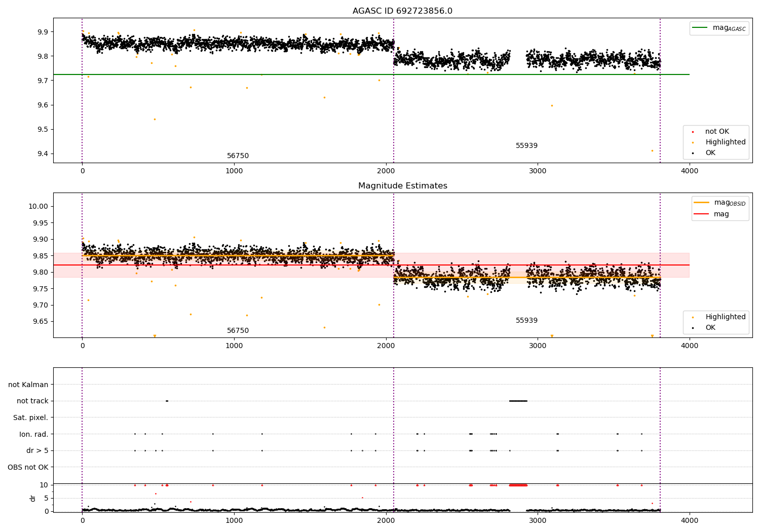Viewport: 760px width, 532px height.
Task: Click the long 'not track' marker run near 2900
Action: pyautogui.click(x=518, y=401)
